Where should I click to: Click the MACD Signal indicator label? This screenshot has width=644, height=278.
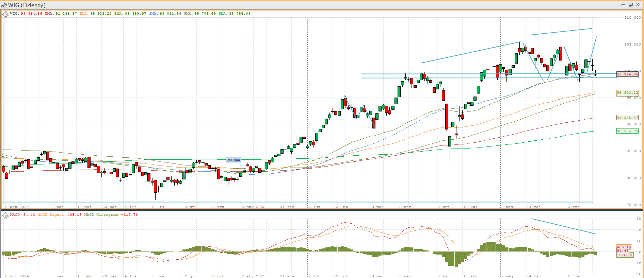[60, 215]
